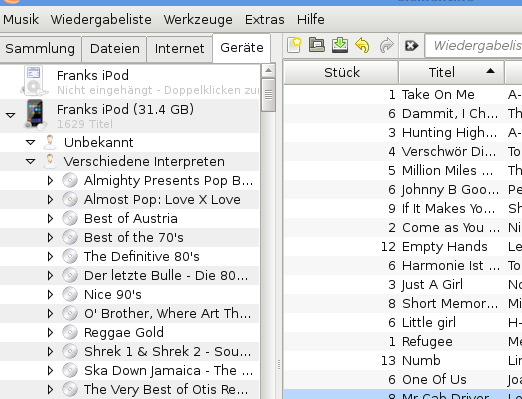
Task: Click the clear playlist X icon
Action: [x=411, y=45]
